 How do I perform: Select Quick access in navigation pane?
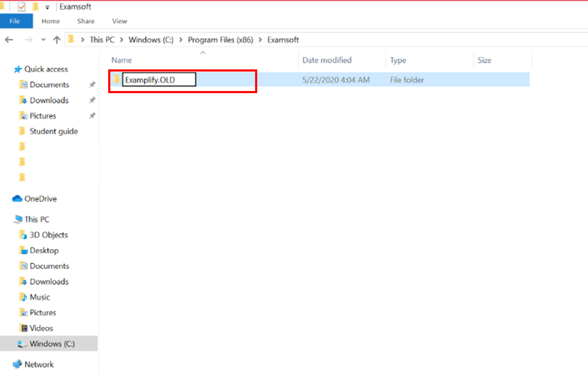tap(46, 69)
